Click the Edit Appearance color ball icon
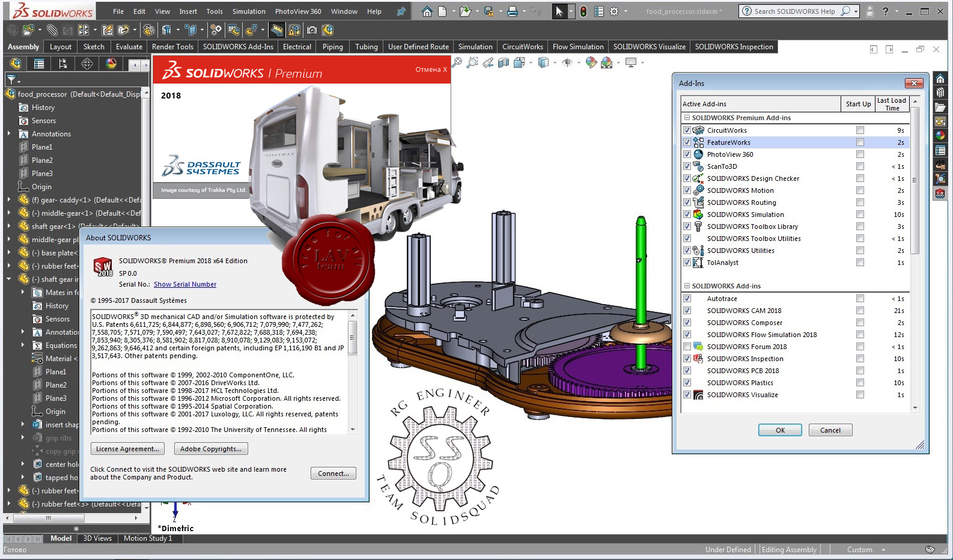 pos(591,62)
